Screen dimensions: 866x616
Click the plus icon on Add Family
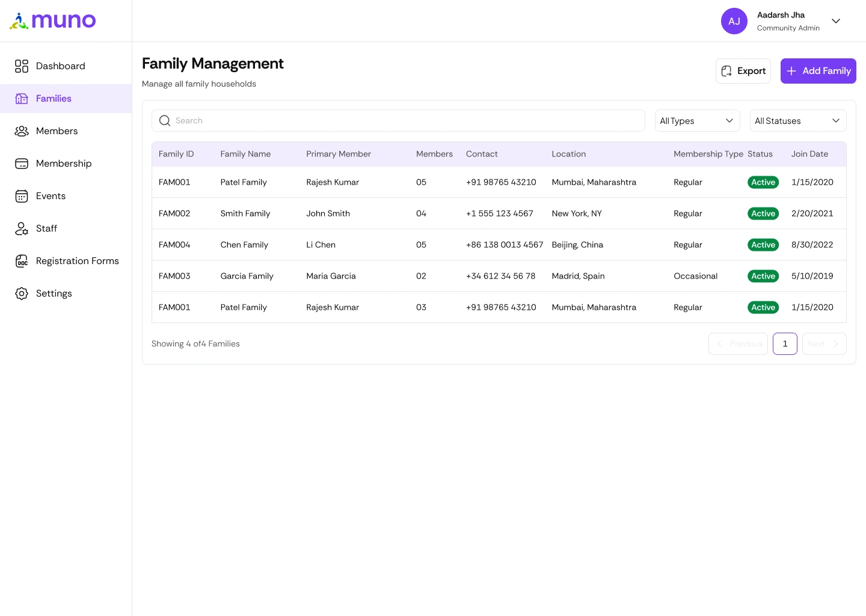(x=791, y=71)
